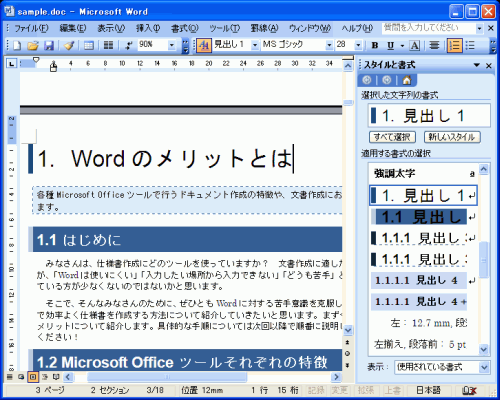Close the Styles and Formatting pane
500x400 pixels.
coord(489,66)
